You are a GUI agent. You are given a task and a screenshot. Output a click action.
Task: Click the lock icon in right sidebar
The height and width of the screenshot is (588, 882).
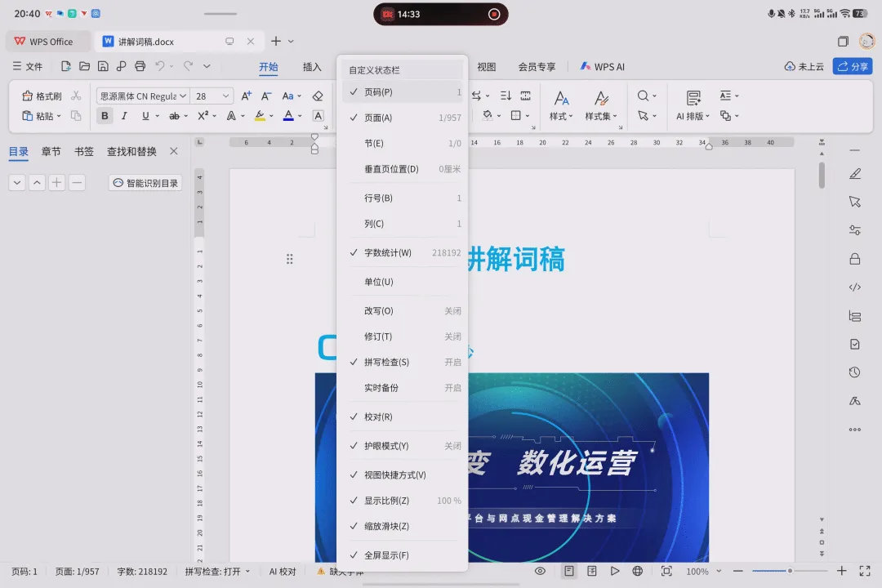click(854, 259)
